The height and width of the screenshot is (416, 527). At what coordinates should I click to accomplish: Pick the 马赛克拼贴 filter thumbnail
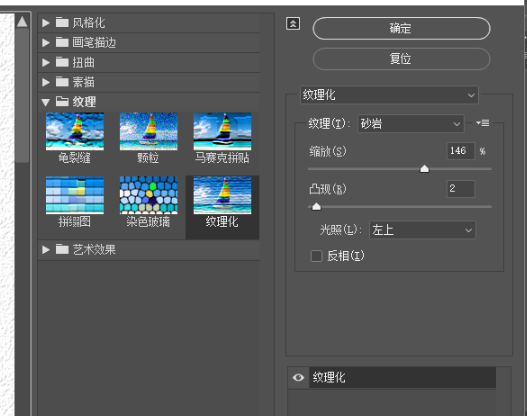222,131
